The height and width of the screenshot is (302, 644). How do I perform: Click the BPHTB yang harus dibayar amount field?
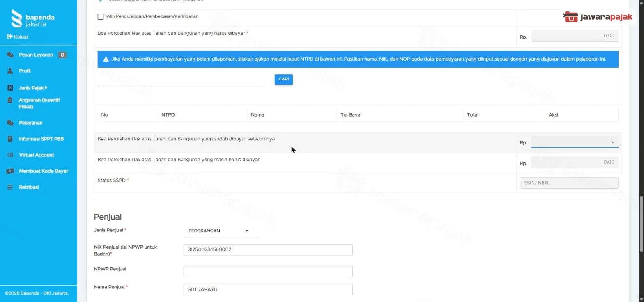click(575, 36)
